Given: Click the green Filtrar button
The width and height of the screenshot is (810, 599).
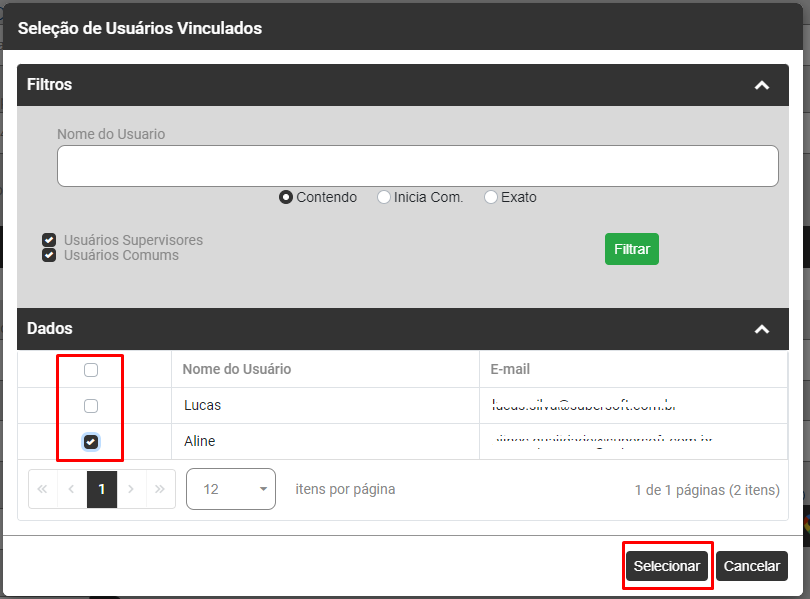Looking at the screenshot, I should point(632,249).
